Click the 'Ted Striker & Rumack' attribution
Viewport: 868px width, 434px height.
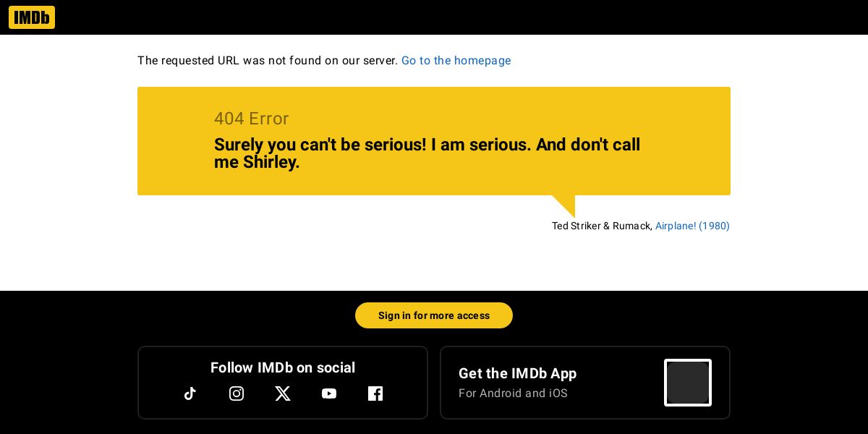[x=602, y=226]
